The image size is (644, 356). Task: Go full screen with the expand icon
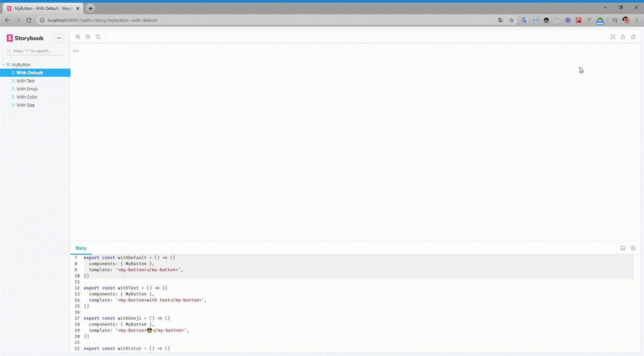click(x=613, y=37)
